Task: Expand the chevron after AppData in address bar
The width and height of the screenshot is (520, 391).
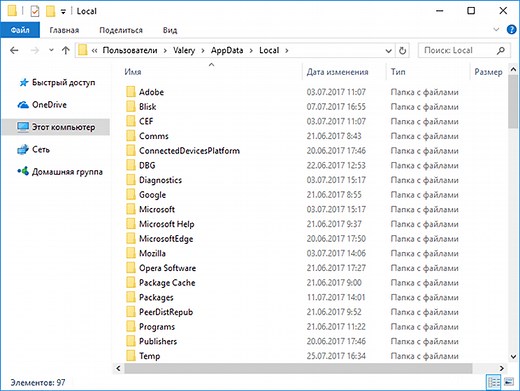Action: pos(251,51)
